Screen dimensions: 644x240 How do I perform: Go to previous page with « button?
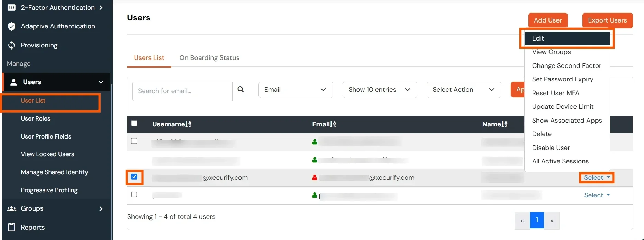click(x=522, y=220)
